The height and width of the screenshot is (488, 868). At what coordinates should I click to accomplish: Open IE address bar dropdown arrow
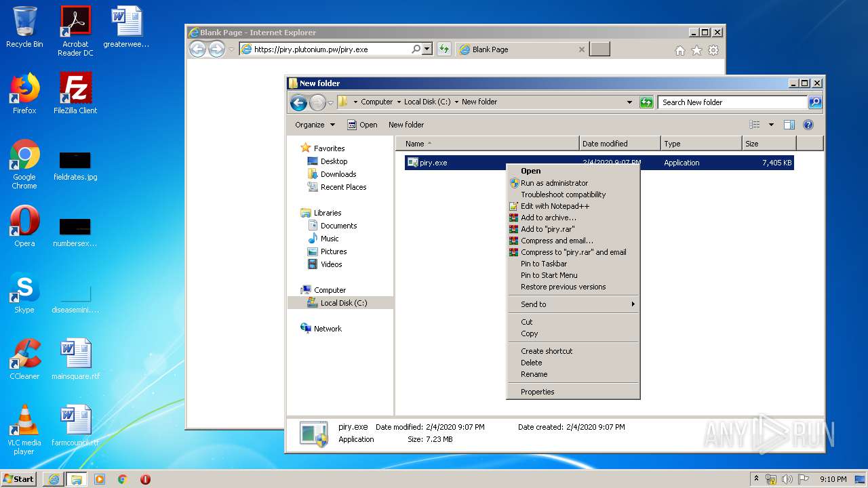coord(427,49)
